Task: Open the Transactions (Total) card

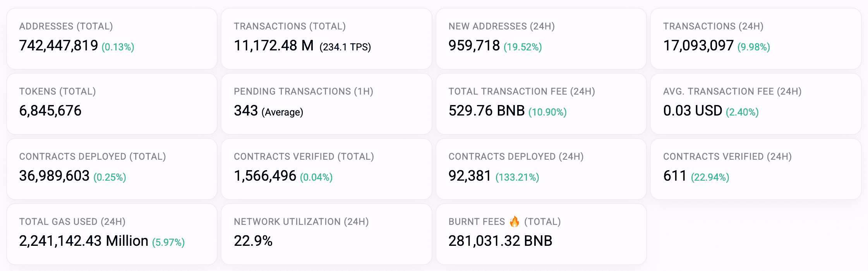Action: point(326,39)
